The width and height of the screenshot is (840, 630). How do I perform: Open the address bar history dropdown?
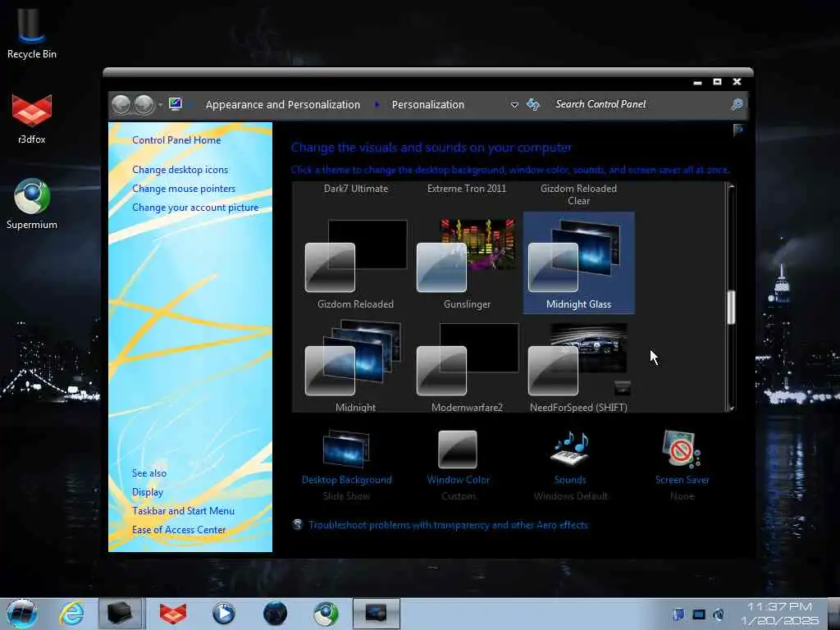514,104
